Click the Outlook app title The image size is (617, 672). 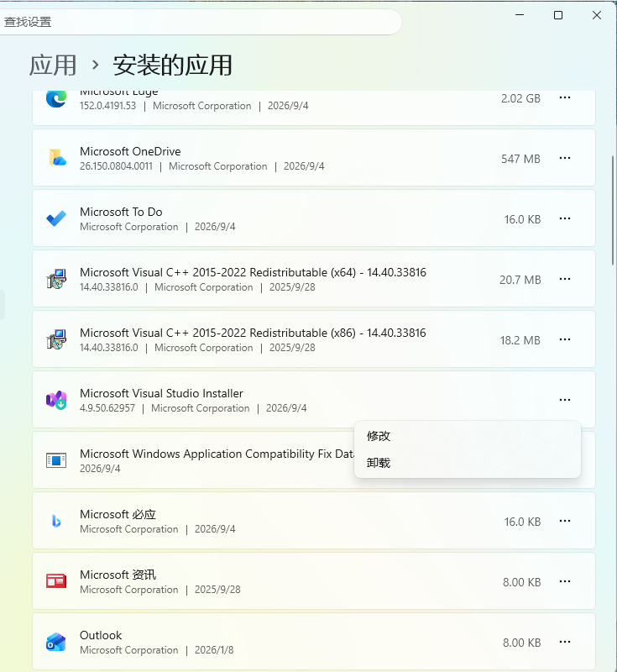(x=101, y=635)
